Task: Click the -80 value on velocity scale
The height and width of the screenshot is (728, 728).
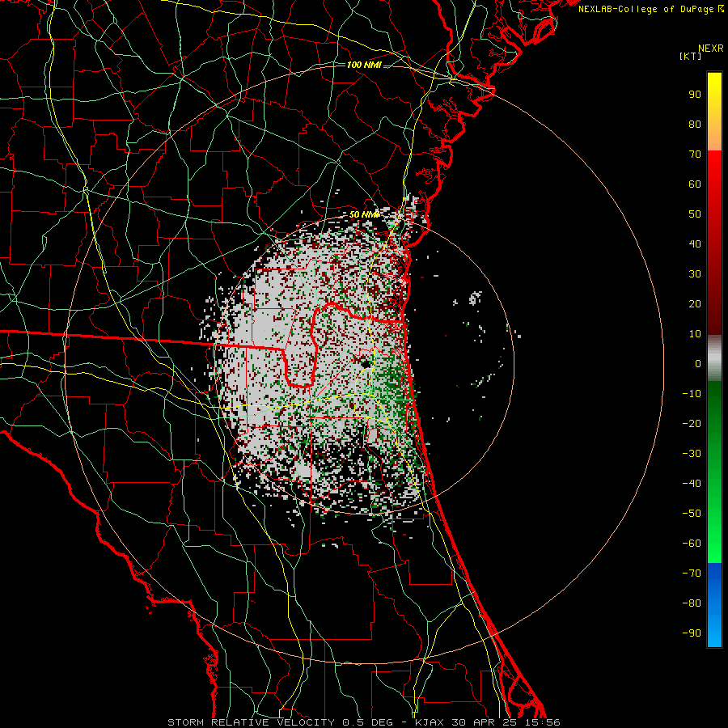Action: [692, 603]
